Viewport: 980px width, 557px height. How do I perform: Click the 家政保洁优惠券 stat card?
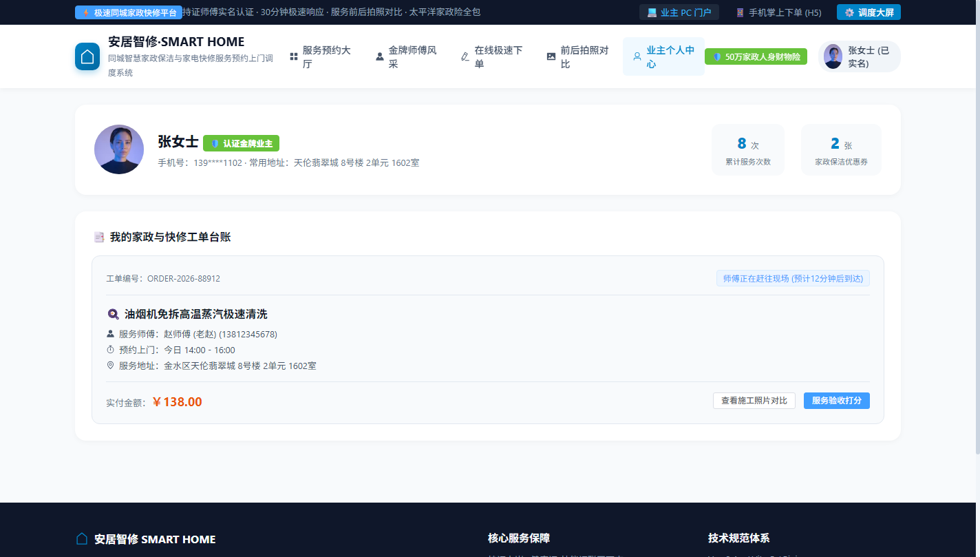[x=841, y=149]
